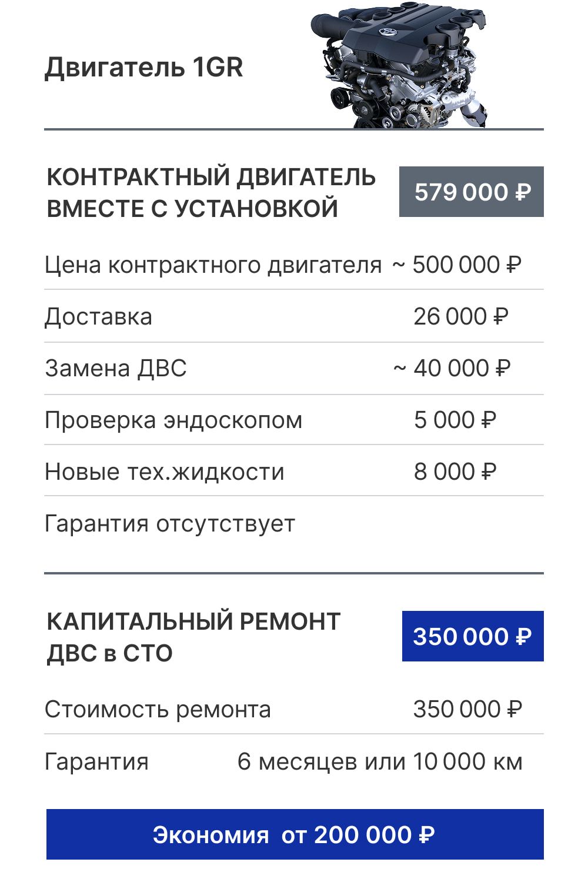Click the 8 000 ₽ fluids price
This screenshot has width=588, height=879.
pos(455,472)
